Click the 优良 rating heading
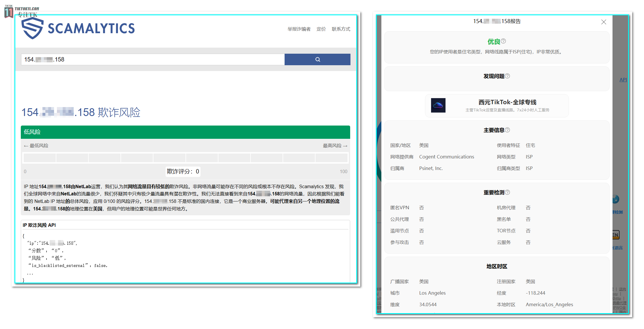Screen dimensions: 644x329 point(494,42)
